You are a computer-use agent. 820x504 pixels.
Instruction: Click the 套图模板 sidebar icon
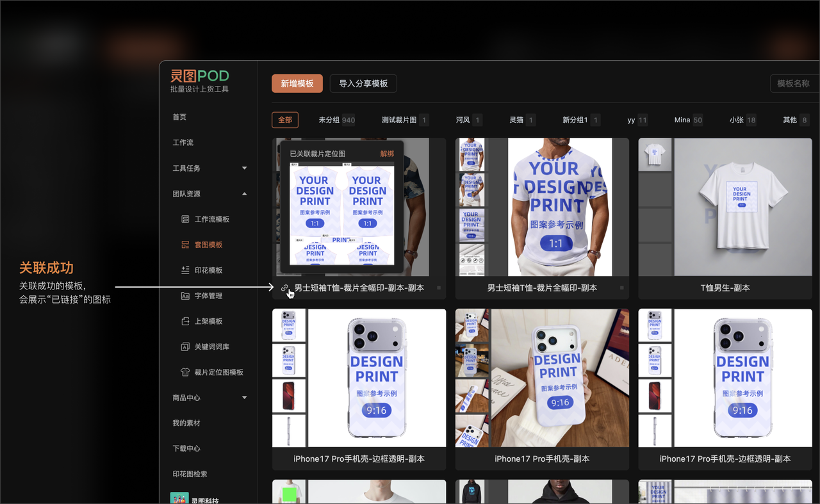185,245
